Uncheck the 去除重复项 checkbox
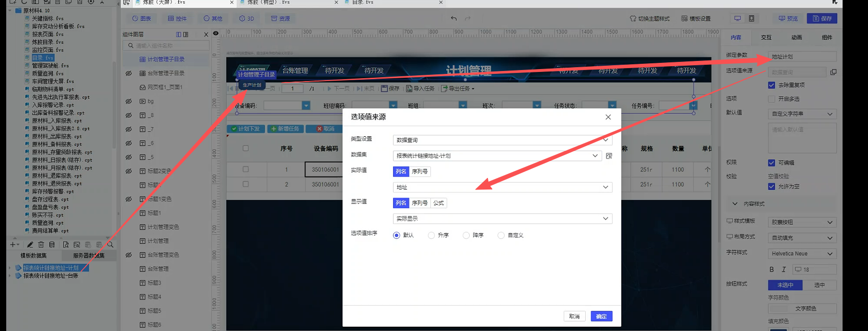The width and height of the screenshot is (868, 331). (771, 85)
